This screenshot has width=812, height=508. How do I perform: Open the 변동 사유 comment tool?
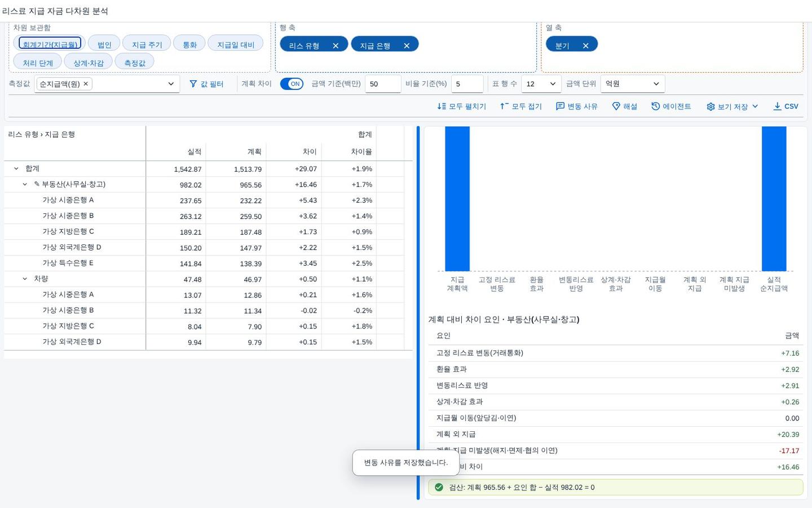[576, 107]
